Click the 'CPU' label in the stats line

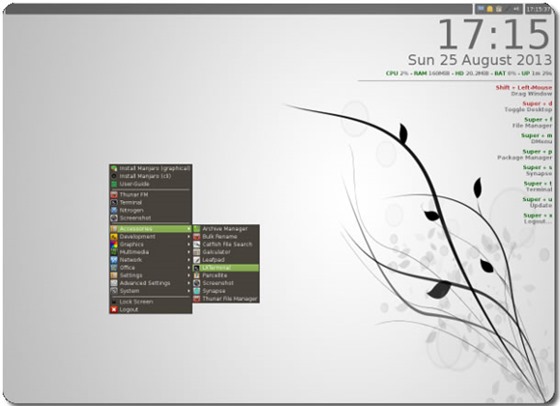pos(392,73)
